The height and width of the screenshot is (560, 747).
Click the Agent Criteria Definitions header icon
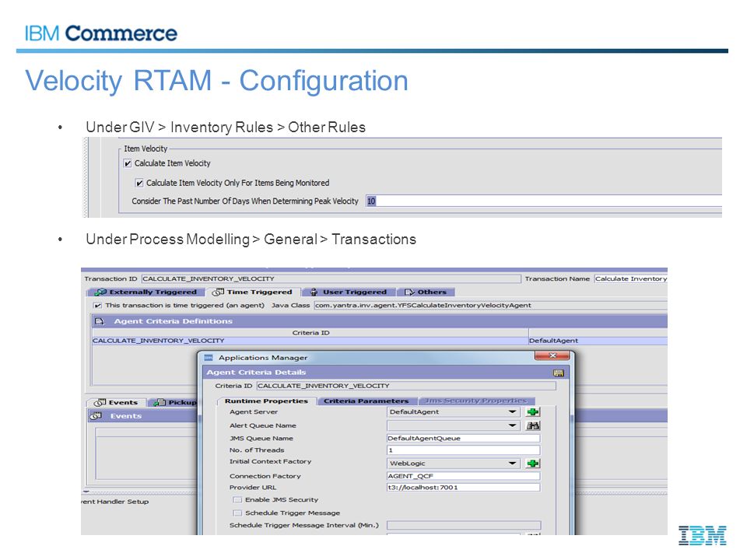pos(100,321)
